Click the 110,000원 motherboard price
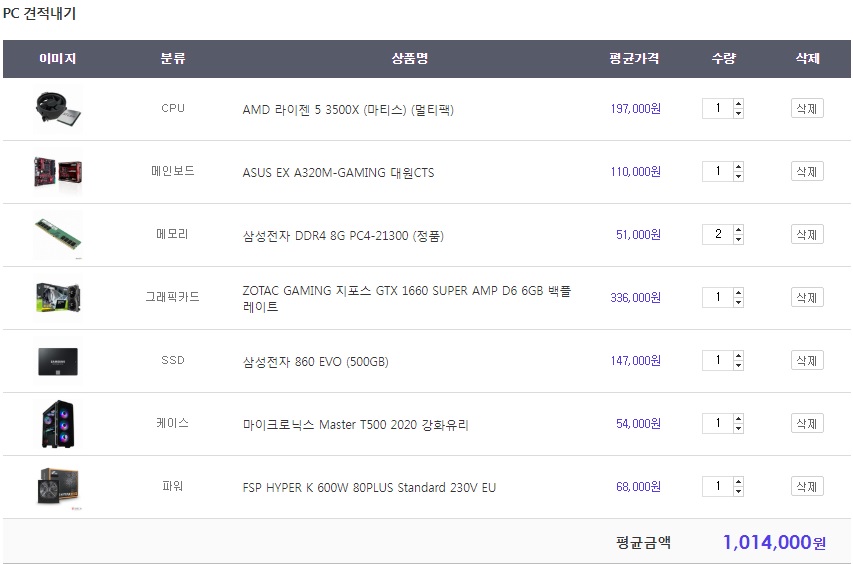Screen dimensions: 853x564 click(635, 172)
